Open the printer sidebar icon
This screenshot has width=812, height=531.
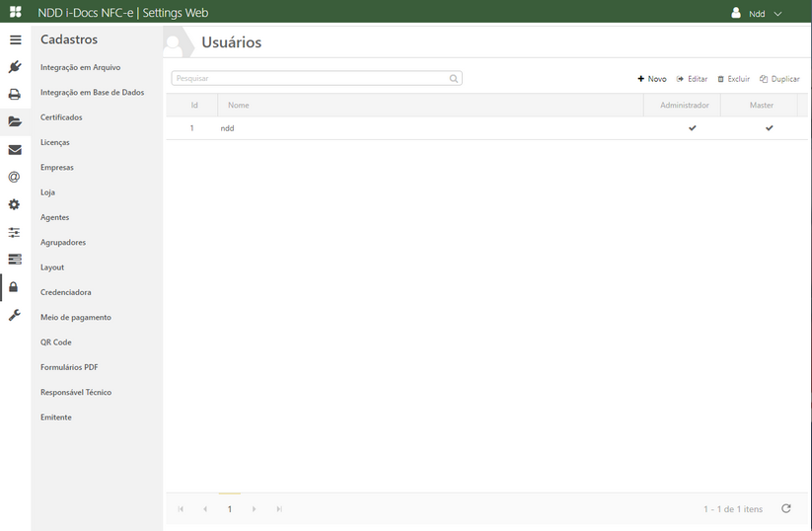tap(15, 95)
